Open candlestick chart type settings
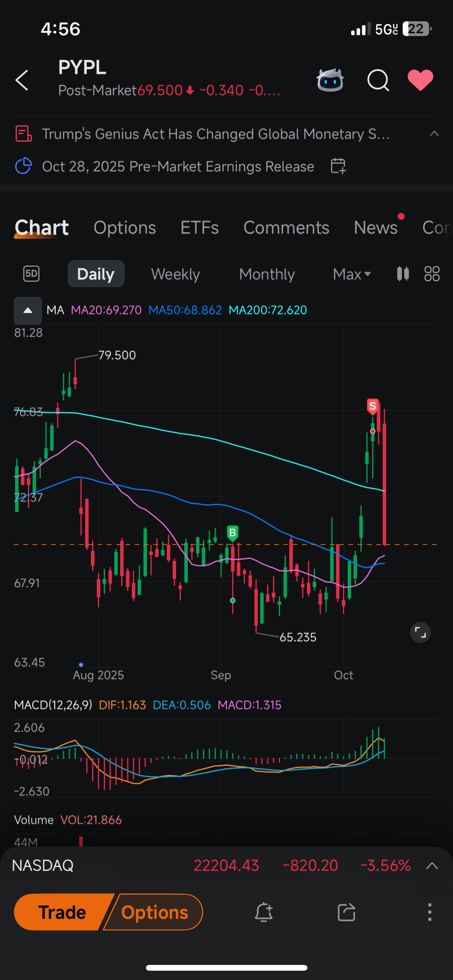The width and height of the screenshot is (453, 980). point(403,274)
